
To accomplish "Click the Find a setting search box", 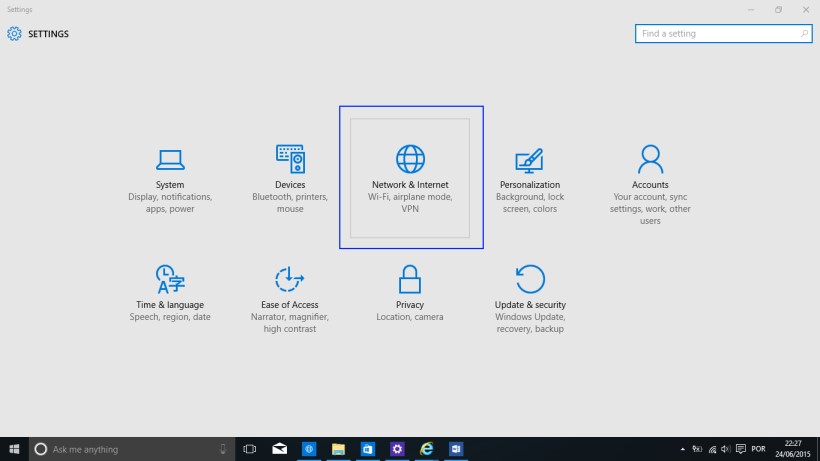I will (716, 34).
